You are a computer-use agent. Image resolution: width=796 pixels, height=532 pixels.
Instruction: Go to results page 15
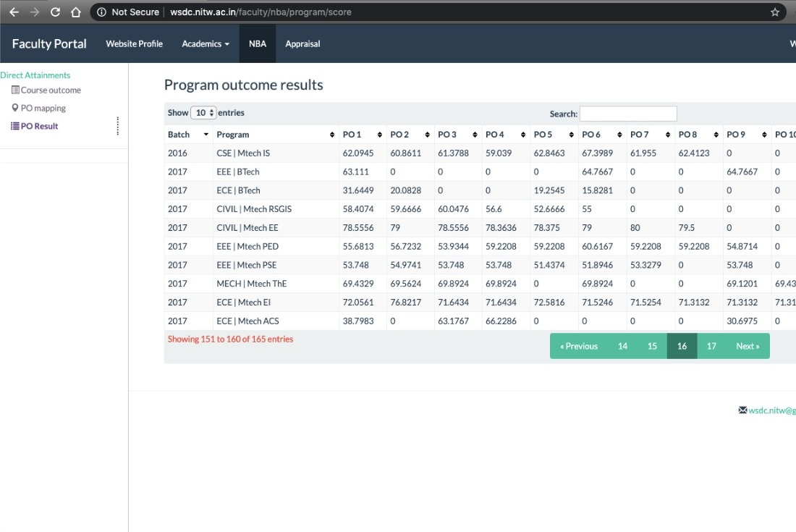click(652, 346)
